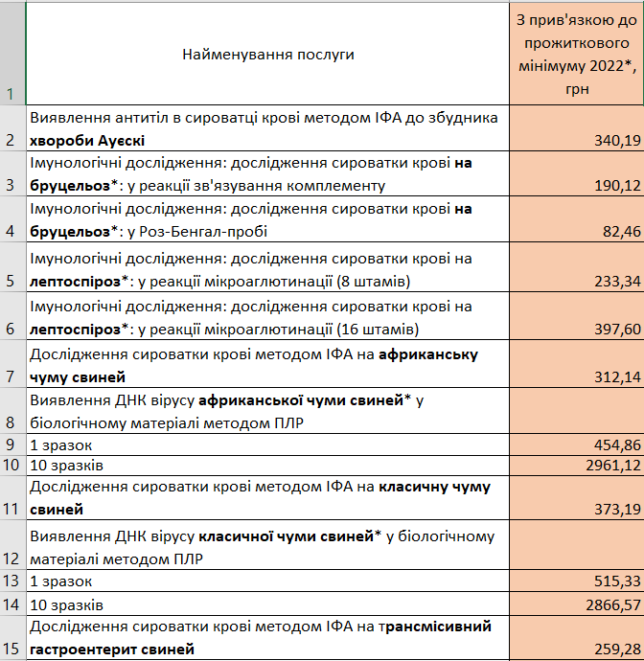Viewport: 644px width, 661px height.
Task: Select the '1 зразок' cell in row 9
Action: point(267,445)
